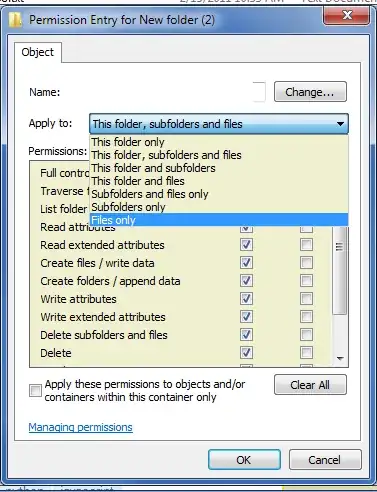Click the 'Delete subfolders and files' label
377x492 pixels.
pyautogui.click(x=104, y=335)
